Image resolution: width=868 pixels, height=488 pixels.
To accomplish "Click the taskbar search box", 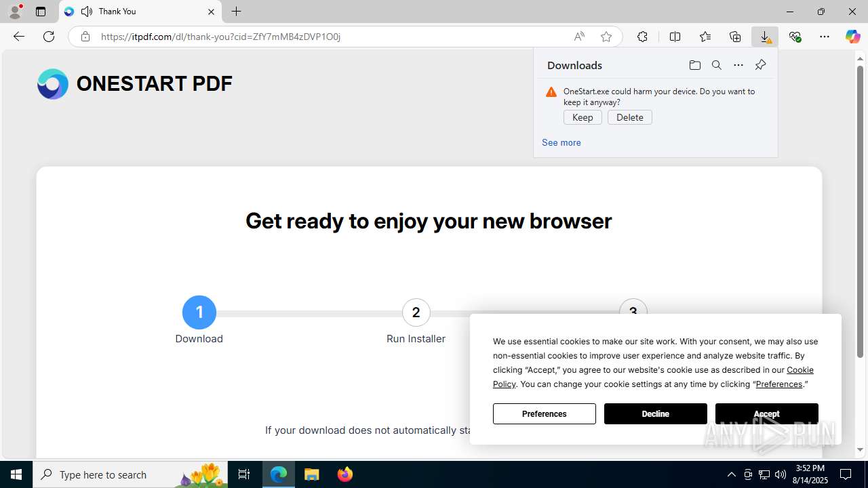I will 131,474.
